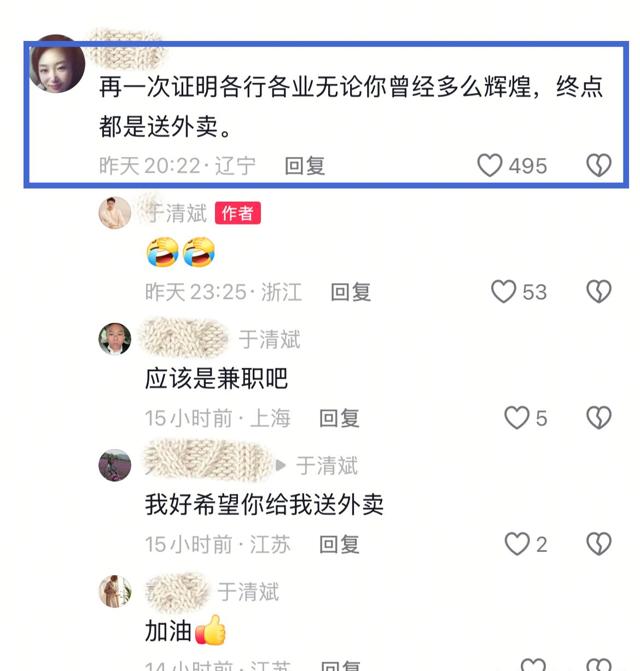Image resolution: width=640 pixels, height=671 pixels.
Task: Dislike the 我好希望你给我送外卖 comment
Action: click(x=599, y=544)
